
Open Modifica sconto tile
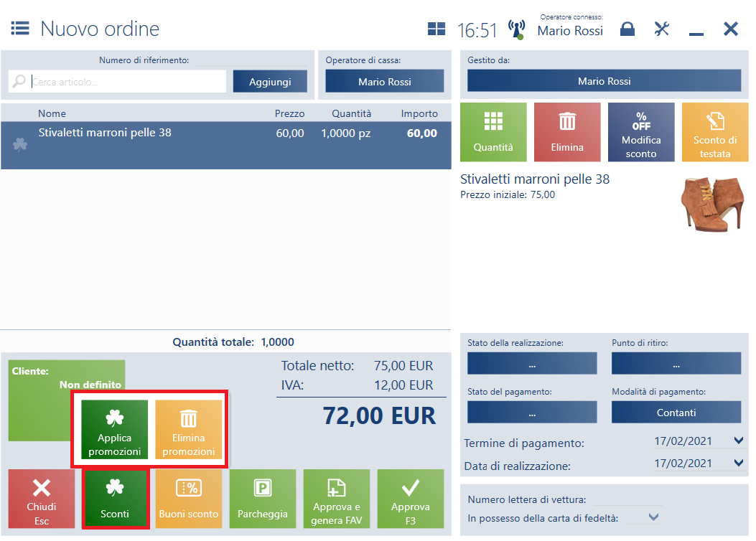point(641,132)
